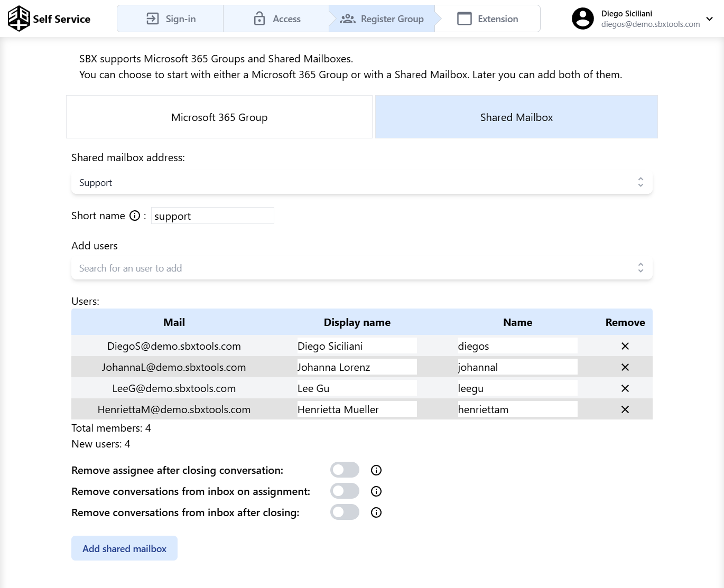Show info for remove assignee after closing
This screenshot has width=724, height=588.
coord(376,470)
